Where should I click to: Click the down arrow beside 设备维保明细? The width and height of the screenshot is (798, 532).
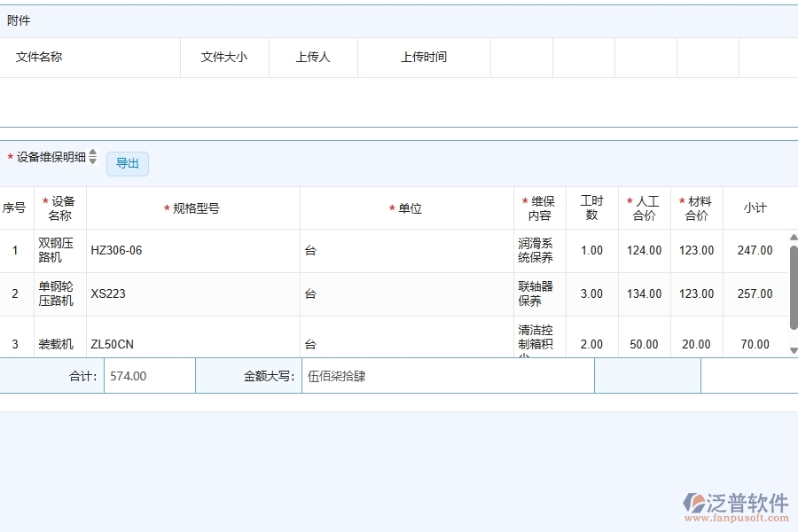(92, 162)
